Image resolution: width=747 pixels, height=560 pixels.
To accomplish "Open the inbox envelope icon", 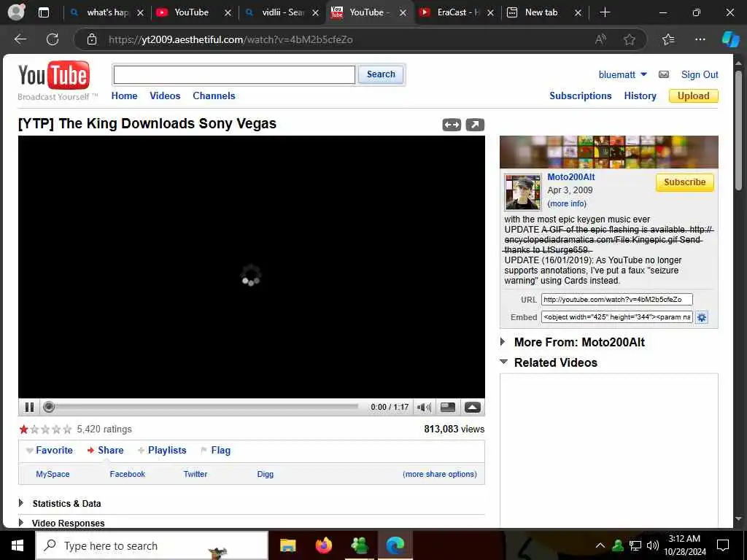I will tap(664, 74).
